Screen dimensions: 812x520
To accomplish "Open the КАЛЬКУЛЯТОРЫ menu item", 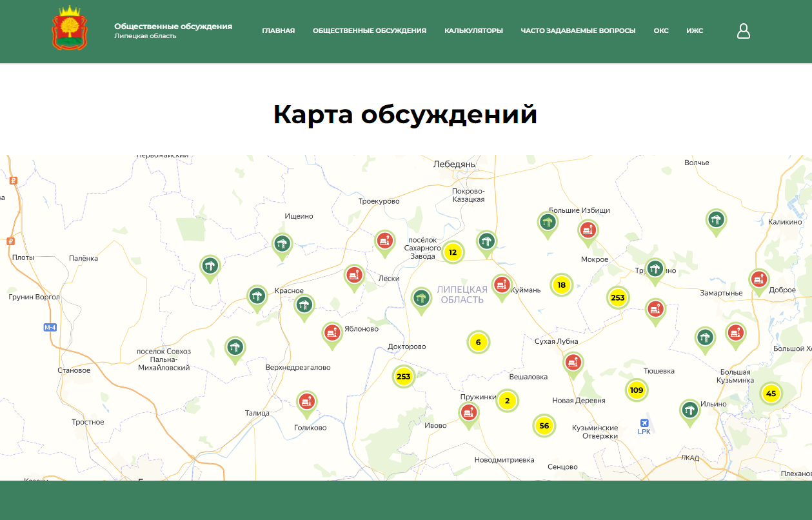I will [x=473, y=30].
